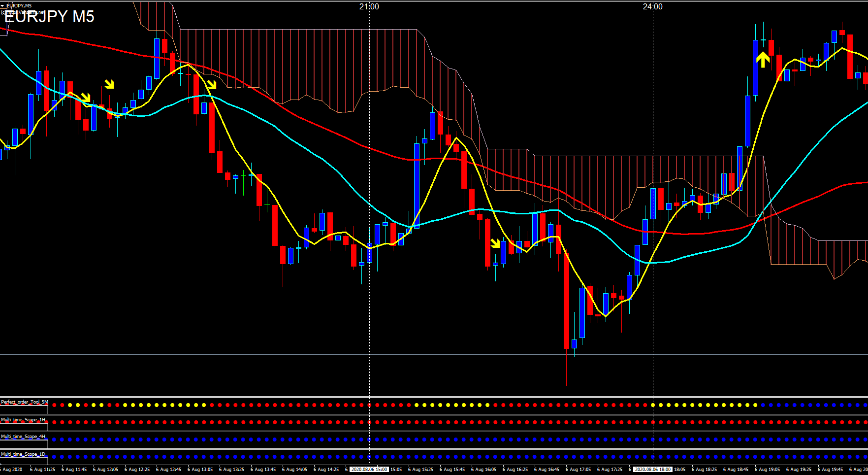Select the Multi_time_Scope_4H indicator label
Viewport: 868px width, 475px height.
(23, 437)
